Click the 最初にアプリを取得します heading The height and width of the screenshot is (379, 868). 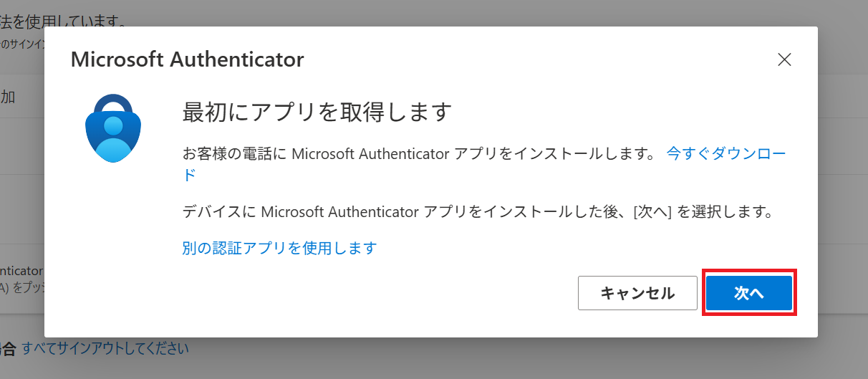click(317, 112)
